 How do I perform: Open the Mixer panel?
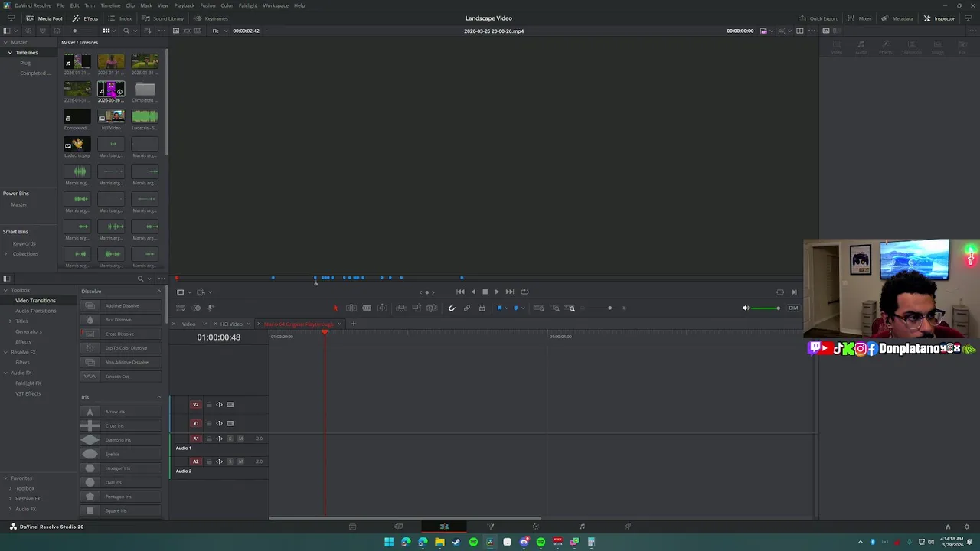(859, 18)
